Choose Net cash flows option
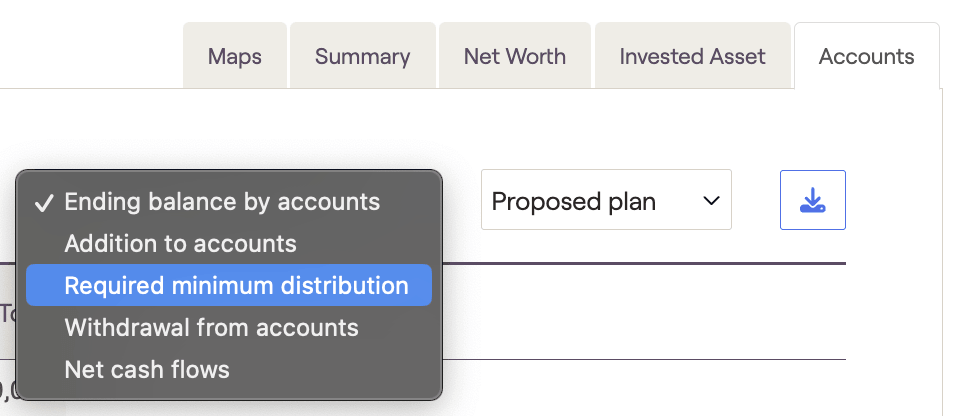The width and height of the screenshot is (962, 416). tap(147, 369)
